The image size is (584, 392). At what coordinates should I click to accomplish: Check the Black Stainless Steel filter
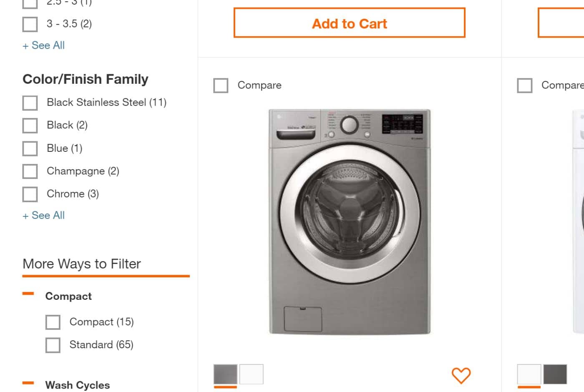[x=30, y=103]
